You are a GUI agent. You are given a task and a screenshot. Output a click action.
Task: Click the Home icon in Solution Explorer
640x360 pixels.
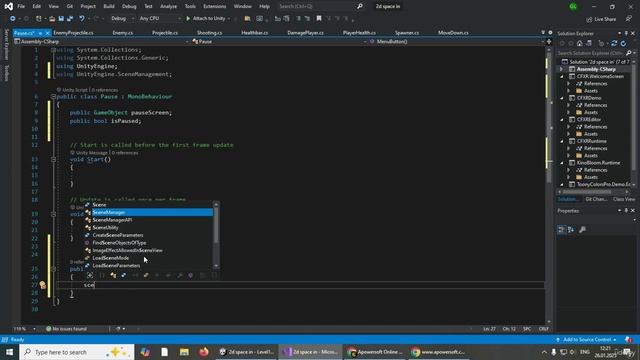pyautogui.click(x=579, y=43)
